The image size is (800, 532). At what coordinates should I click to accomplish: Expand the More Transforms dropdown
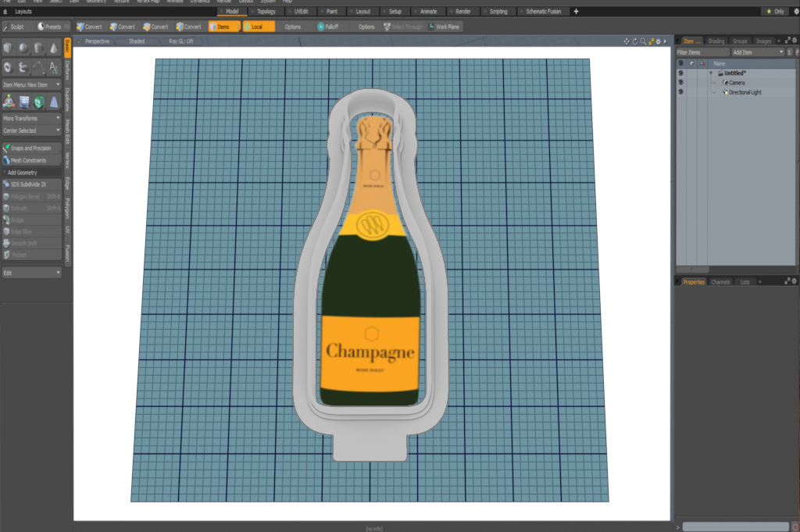(x=31, y=118)
